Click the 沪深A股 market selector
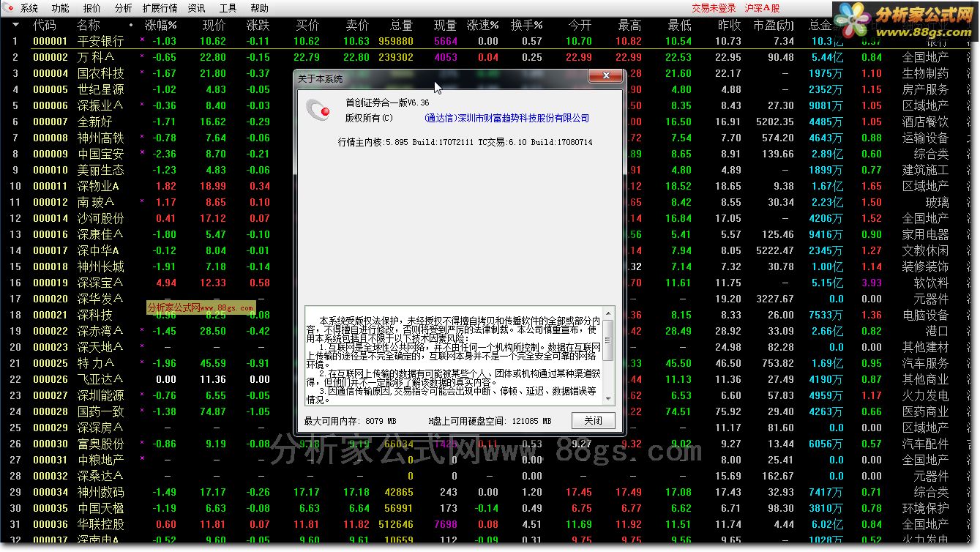The width and height of the screenshot is (980, 552). 762,8
